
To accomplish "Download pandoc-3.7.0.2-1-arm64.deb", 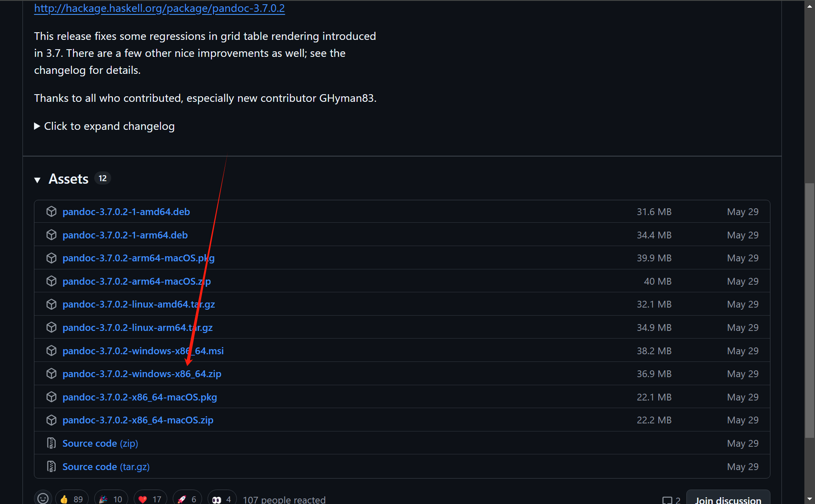I will [x=125, y=235].
